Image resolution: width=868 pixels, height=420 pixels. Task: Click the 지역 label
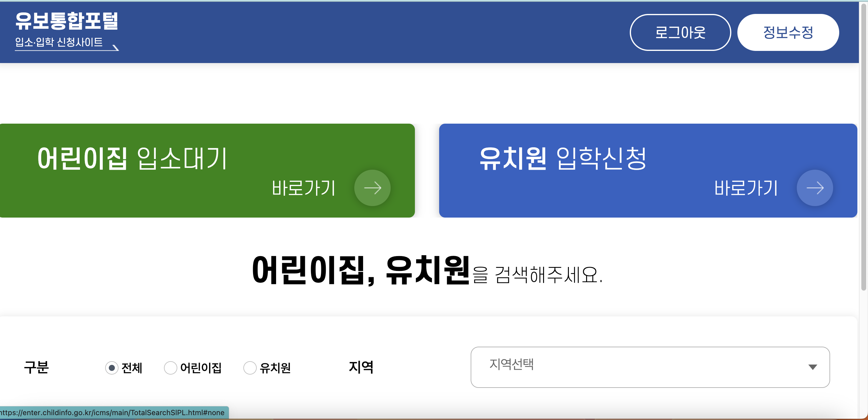click(361, 367)
